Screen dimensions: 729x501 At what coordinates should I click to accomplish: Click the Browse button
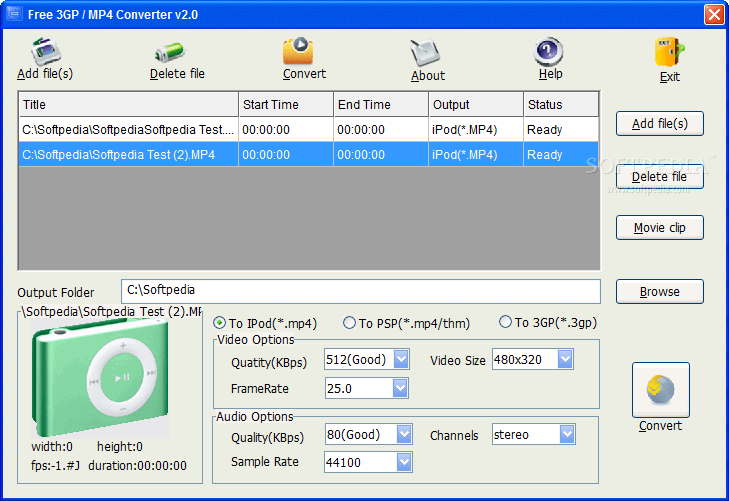[x=660, y=291]
